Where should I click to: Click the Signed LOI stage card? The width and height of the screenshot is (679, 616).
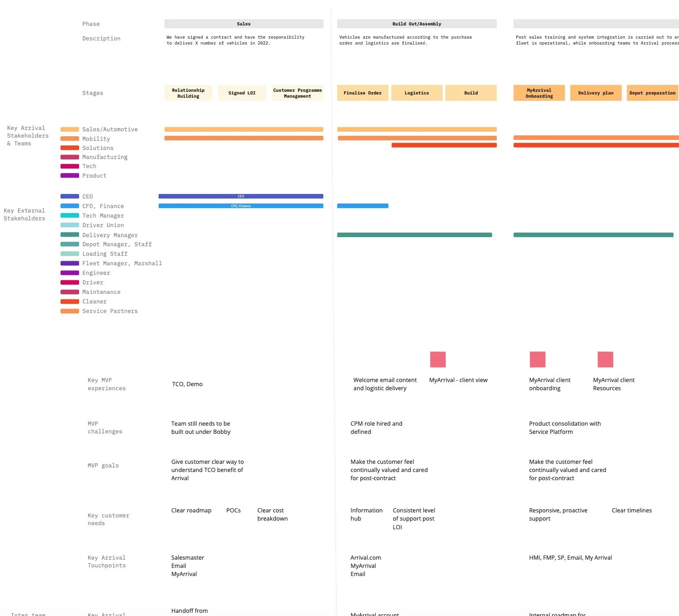(242, 93)
